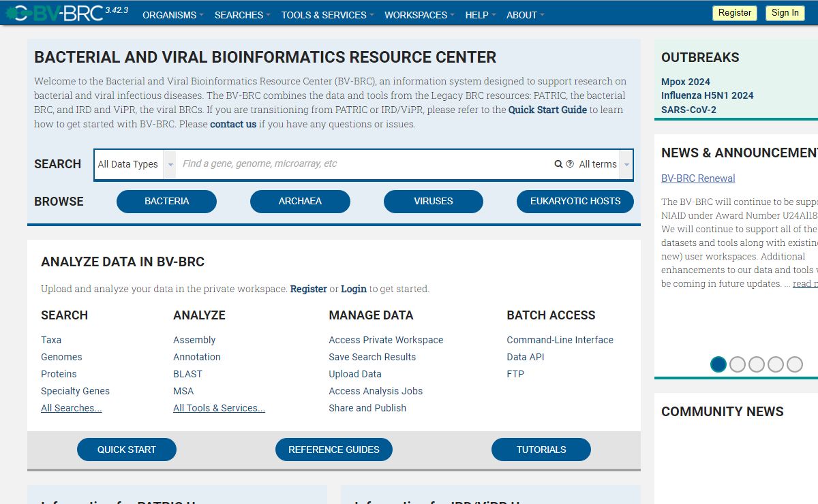Browse ARCHAEA
This screenshot has height=504, width=818.
(300, 202)
